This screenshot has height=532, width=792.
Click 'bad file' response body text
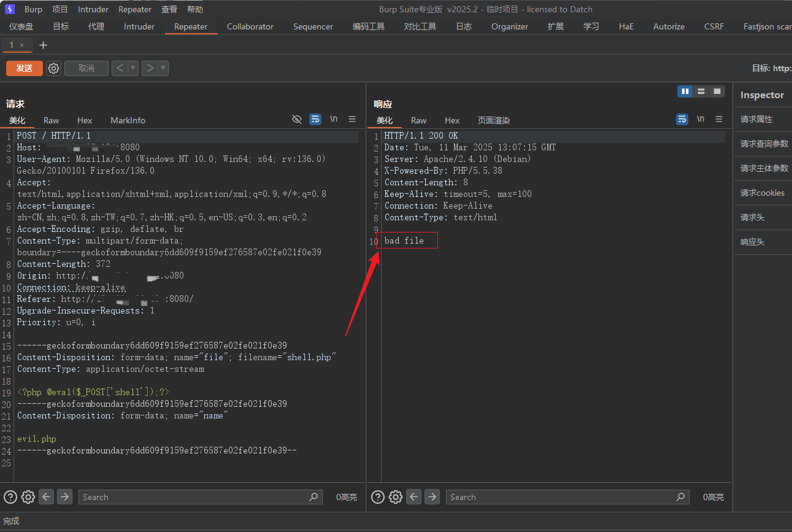[x=404, y=241]
